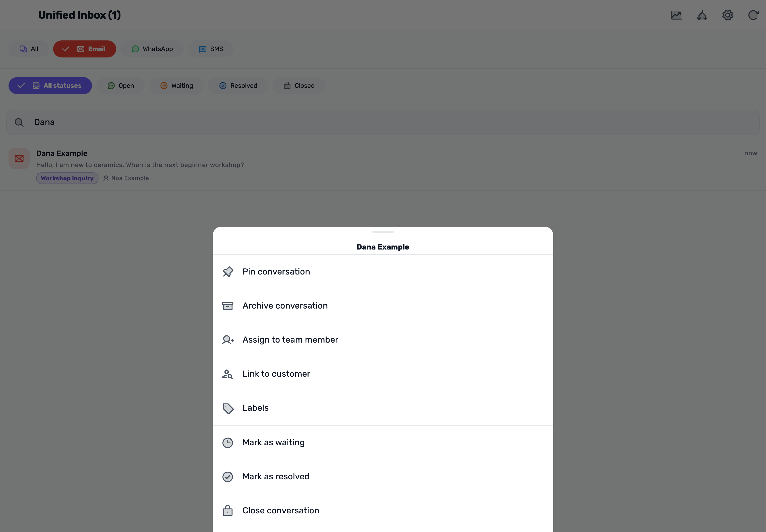Click the search magnifier icon

[x=19, y=122]
